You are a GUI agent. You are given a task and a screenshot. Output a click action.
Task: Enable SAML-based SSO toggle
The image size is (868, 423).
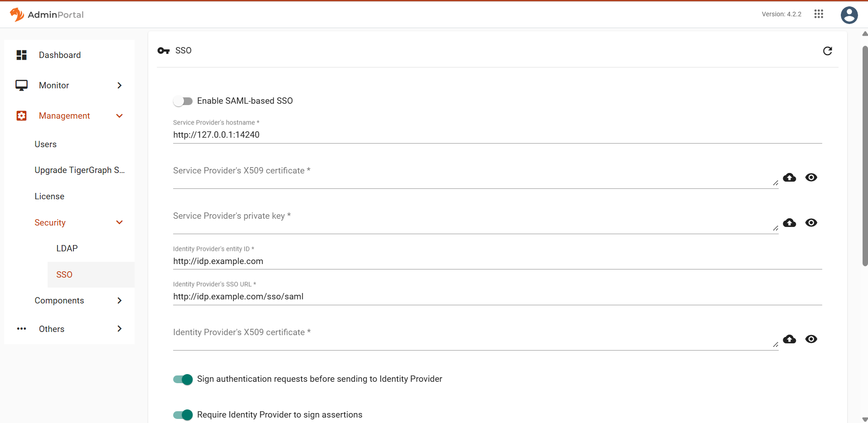pyautogui.click(x=183, y=101)
